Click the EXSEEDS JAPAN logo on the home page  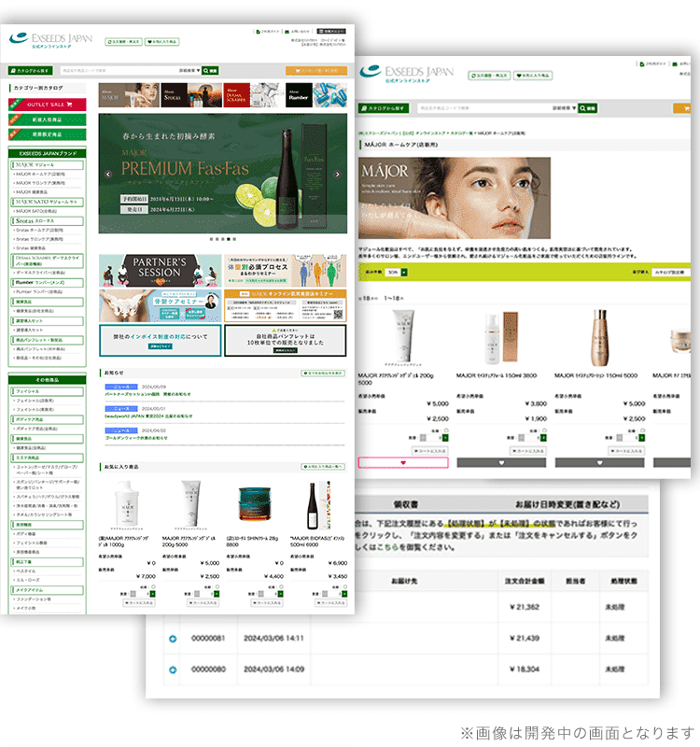(50, 39)
